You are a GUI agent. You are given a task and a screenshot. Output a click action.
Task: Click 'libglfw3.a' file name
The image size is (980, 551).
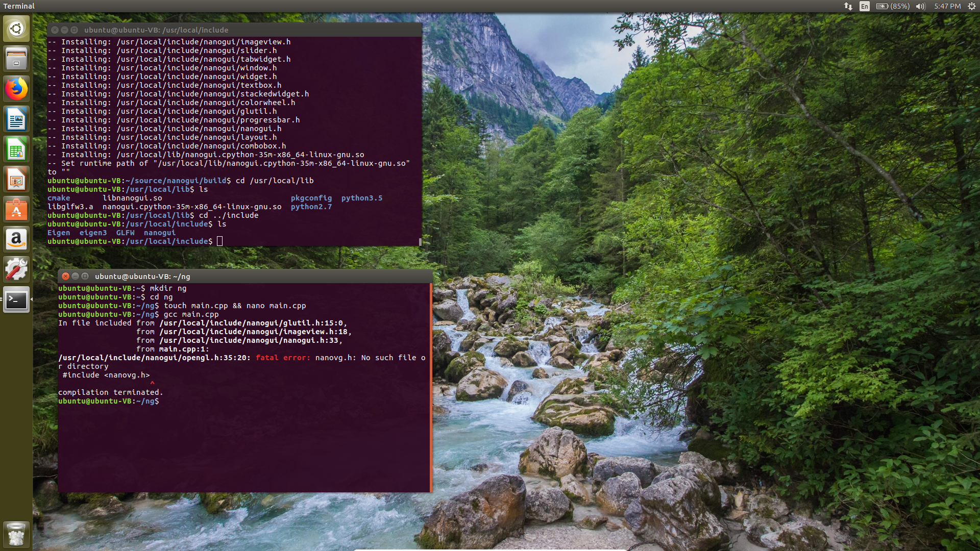pos(70,207)
